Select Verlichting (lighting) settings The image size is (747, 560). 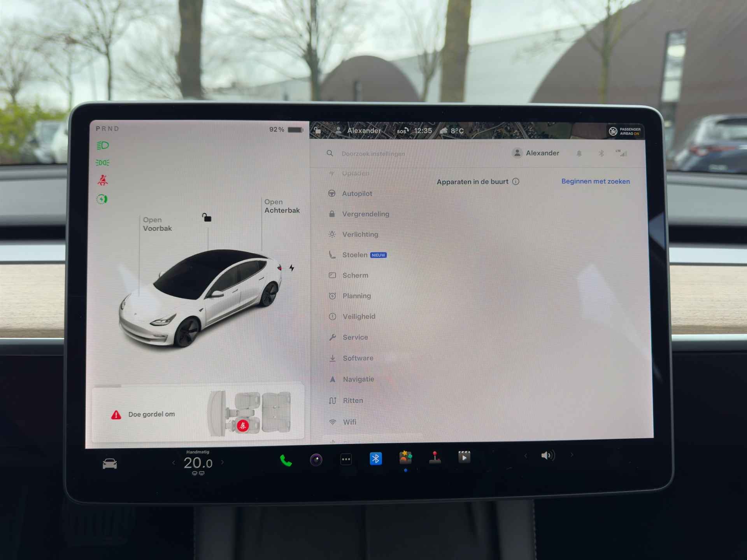359,234
